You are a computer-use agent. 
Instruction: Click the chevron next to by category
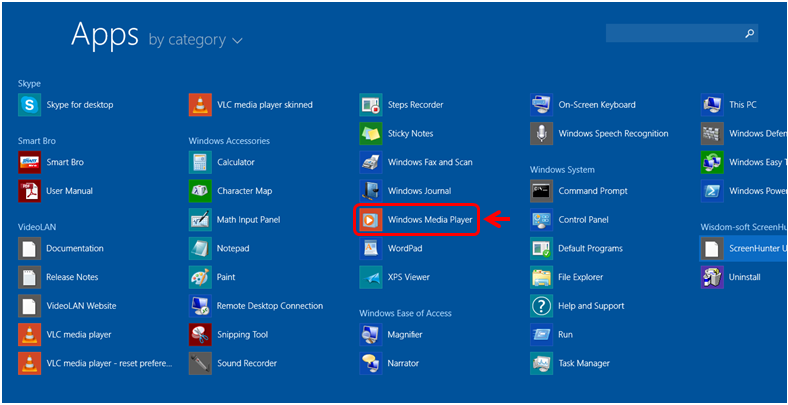(x=237, y=41)
